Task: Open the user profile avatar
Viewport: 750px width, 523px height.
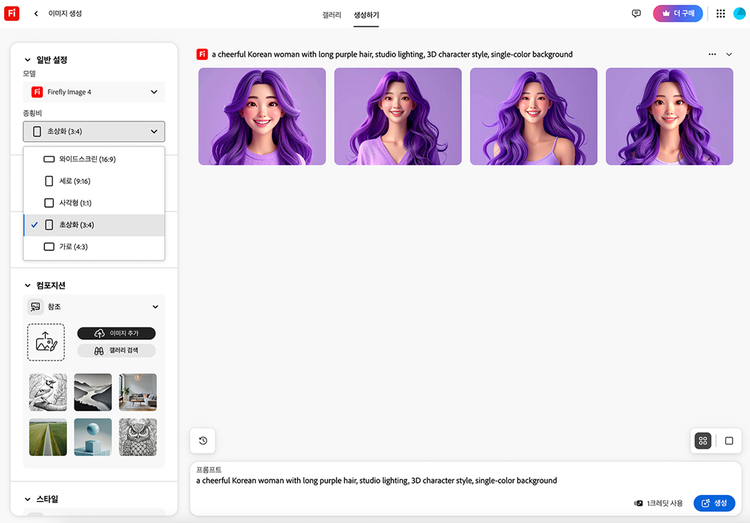Action: [x=739, y=13]
